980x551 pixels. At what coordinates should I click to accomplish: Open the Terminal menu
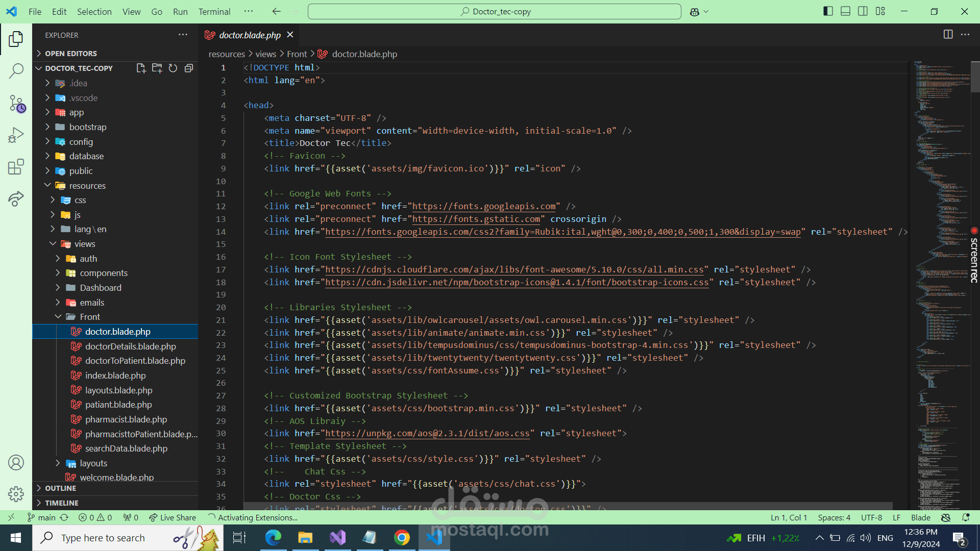214,11
